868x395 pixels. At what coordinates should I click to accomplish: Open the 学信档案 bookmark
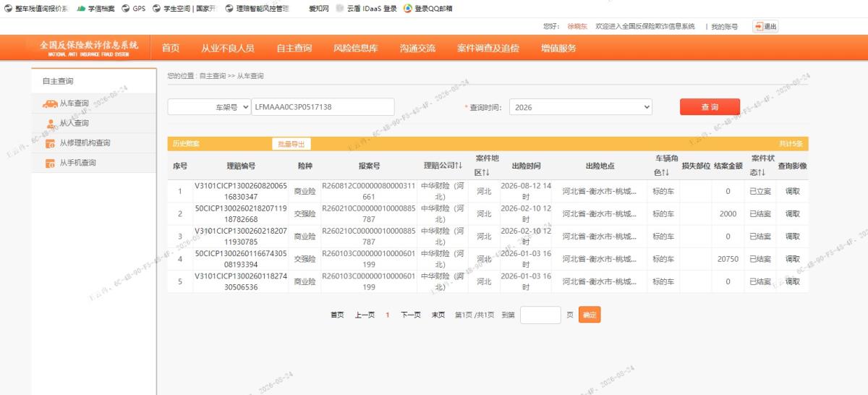(95, 8)
